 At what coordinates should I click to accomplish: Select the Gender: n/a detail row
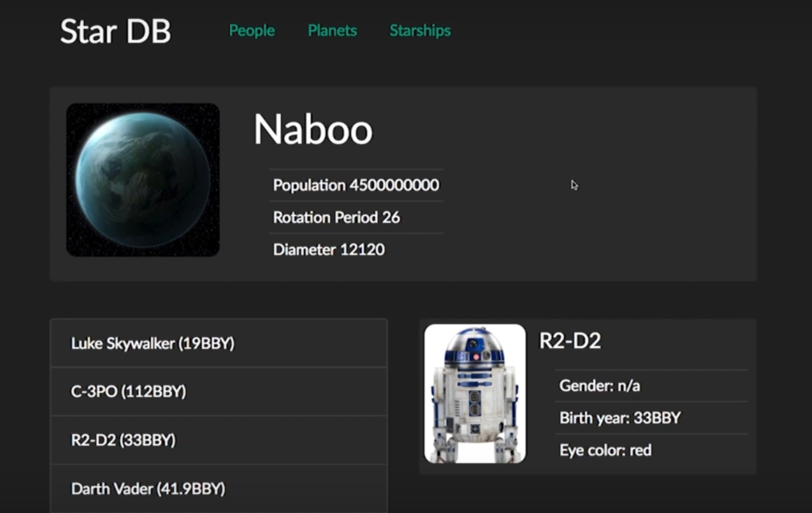point(599,386)
